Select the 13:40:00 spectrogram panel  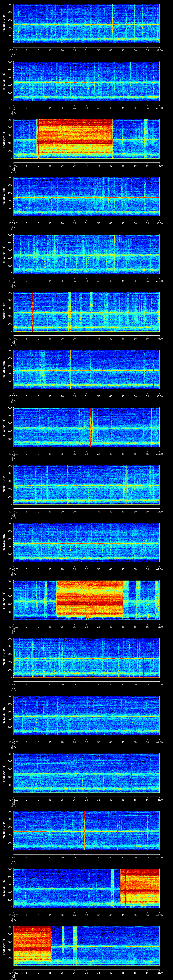pos(86,542)
